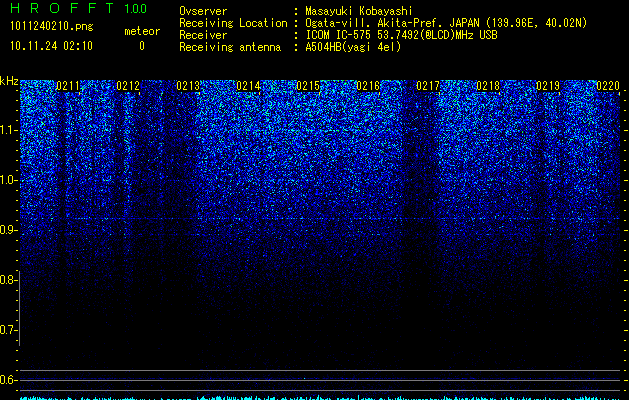Click the 0213 time marker
This screenshot has height=400, width=629.
tap(188, 86)
